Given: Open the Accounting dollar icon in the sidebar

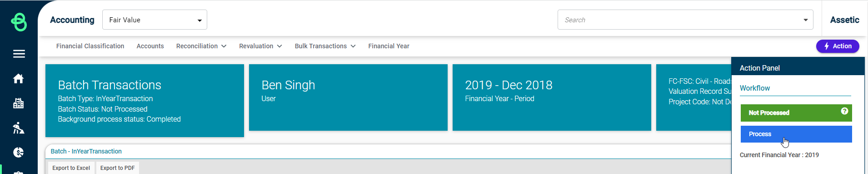Looking at the screenshot, I should tap(19, 152).
